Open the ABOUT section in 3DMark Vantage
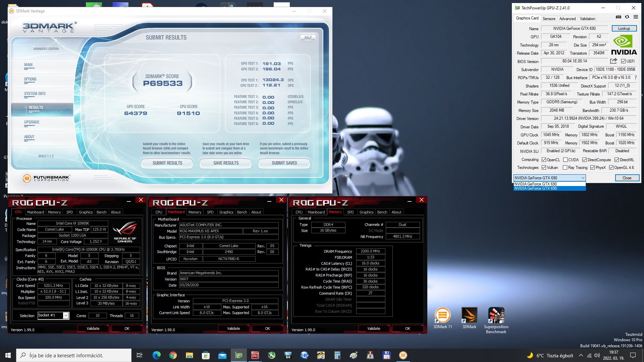 pyautogui.click(x=29, y=137)
